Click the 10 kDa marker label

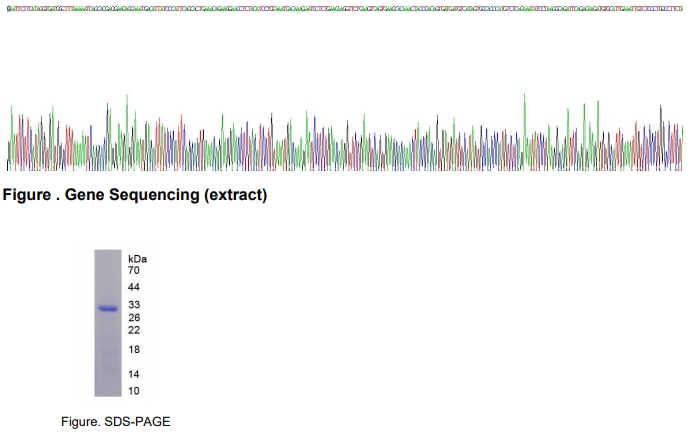point(134,390)
